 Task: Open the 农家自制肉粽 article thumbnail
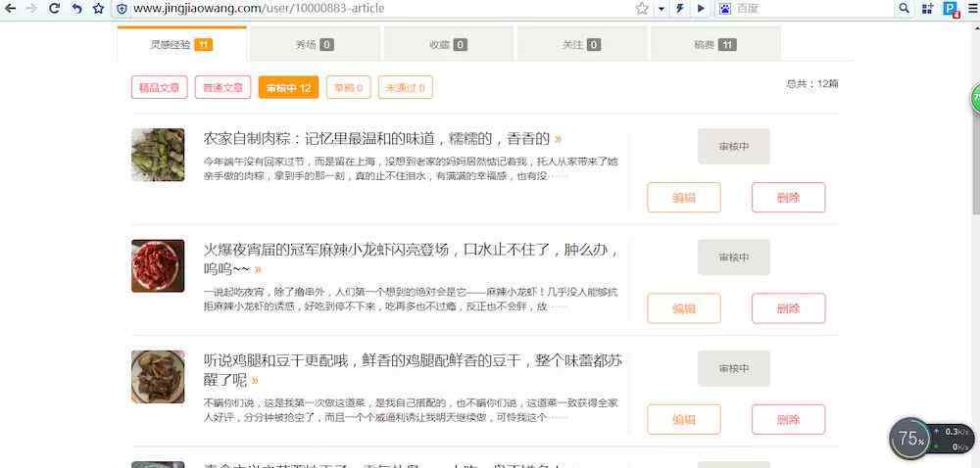point(158,155)
